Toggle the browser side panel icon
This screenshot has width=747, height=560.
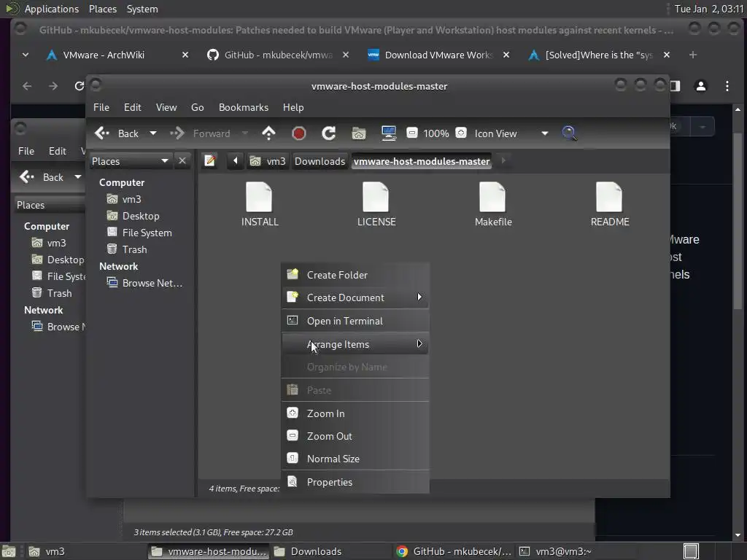click(x=675, y=86)
